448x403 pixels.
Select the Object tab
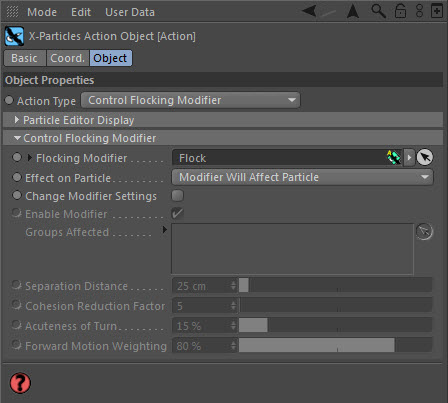[x=110, y=58]
